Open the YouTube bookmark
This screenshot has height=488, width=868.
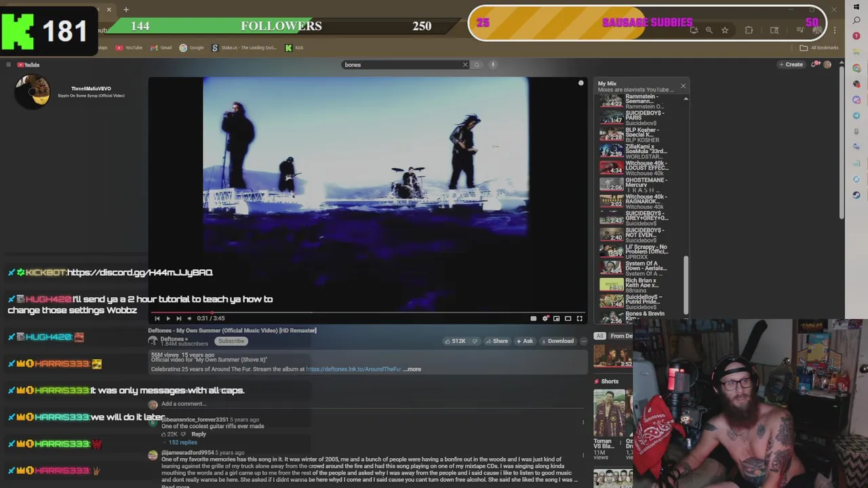(129, 47)
